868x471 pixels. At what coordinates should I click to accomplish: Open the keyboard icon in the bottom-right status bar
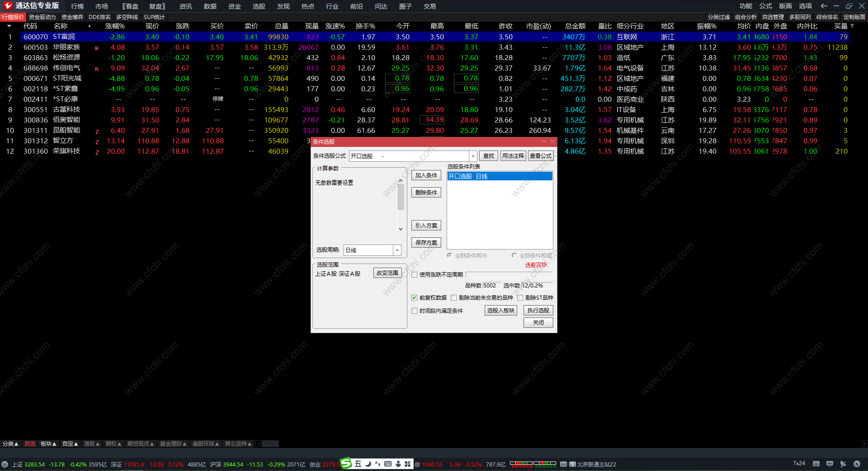(816, 464)
